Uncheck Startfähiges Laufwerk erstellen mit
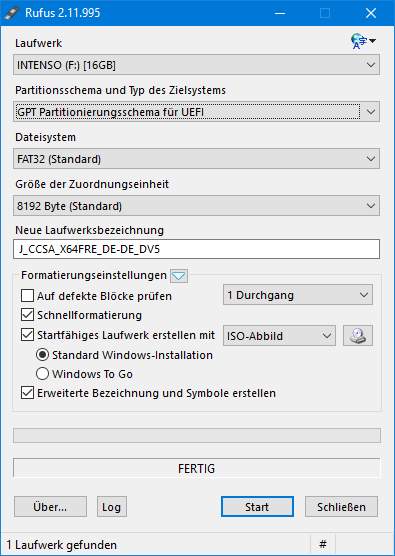This screenshot has width=395, height=556. pos(27,335)
